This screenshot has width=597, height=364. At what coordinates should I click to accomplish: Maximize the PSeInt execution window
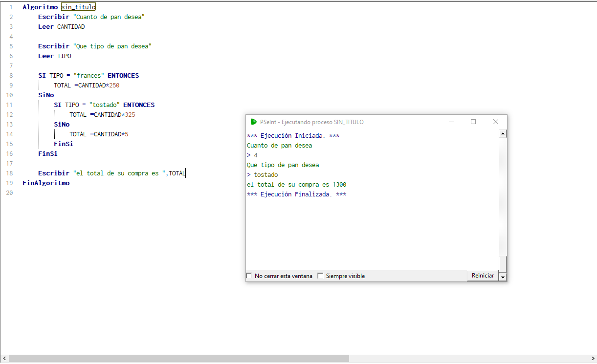coord(473,122)
